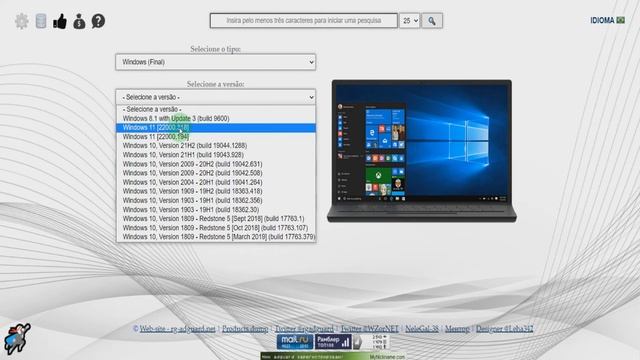This screenshot has width=640, height=360.
Task: Select Windows 10 Version 21H2 (build 19044.1288)
Action: [216, 146]
